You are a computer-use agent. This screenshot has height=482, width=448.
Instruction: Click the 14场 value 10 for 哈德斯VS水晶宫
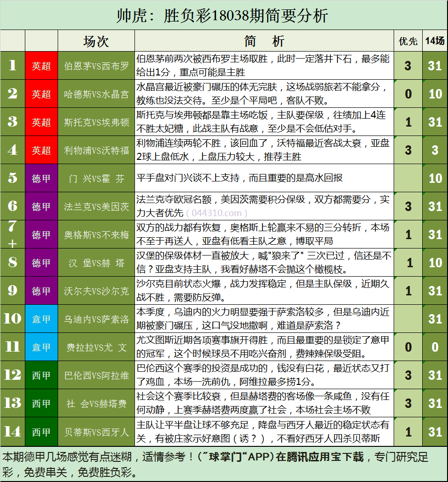tap(435, 94)
